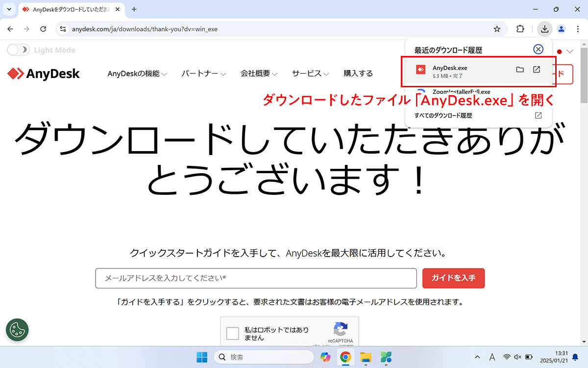
Task: Close the AnyDesk browser tab
Action: (117, 9)
